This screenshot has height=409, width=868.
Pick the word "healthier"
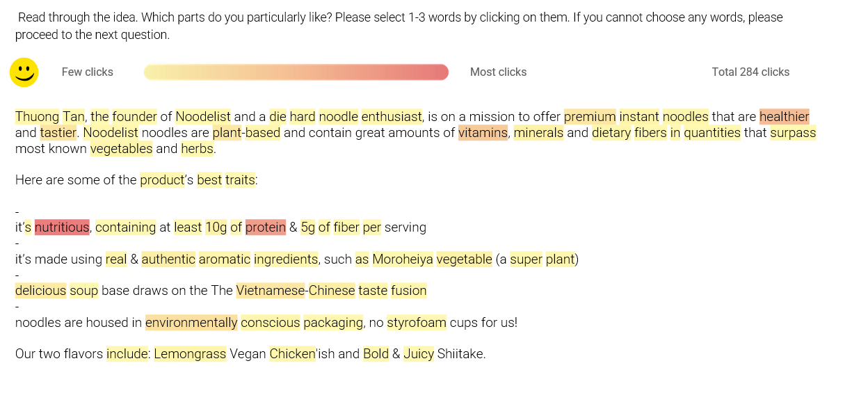[x=784, y=117]
